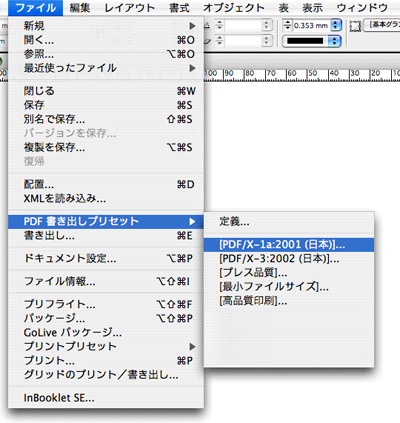Open ドキュメント設定... entry
Screen dimensions: 400x423
106,258
